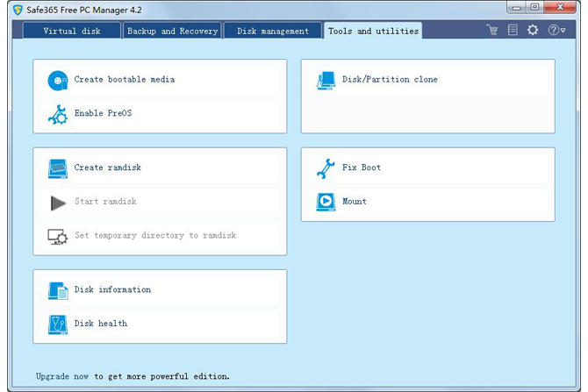Choose the Enable PreOS label
The width and height of the screenshot is (588, 392).
(x=103, y=113)
